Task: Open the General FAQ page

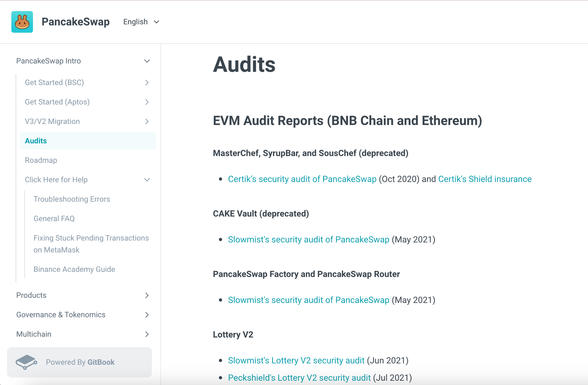Action: (x=54, y=219)
